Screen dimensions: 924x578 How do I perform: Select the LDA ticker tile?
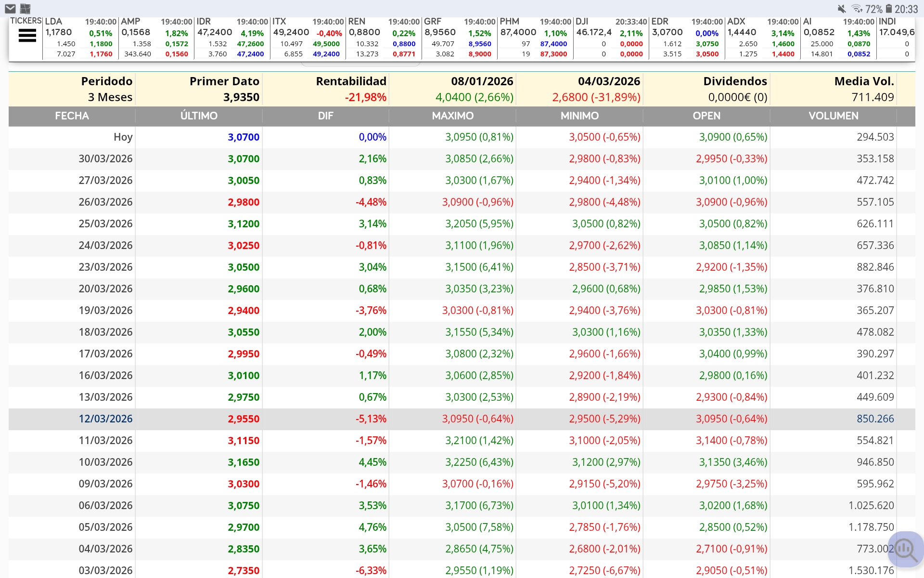pyautogui.click(x=80, y=38)
